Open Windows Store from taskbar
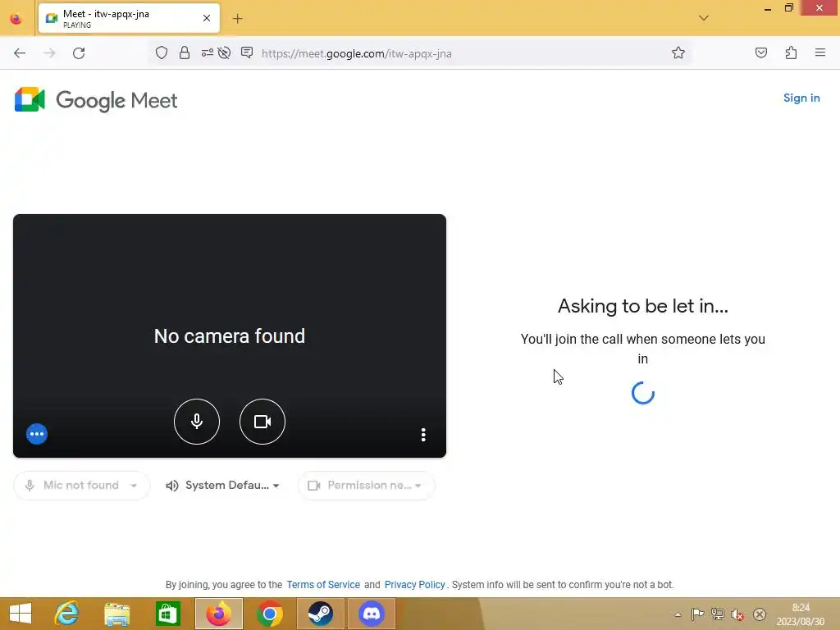The width and height of the screenshot is (840, 630). pyautogui.click(x=167, y=614)
